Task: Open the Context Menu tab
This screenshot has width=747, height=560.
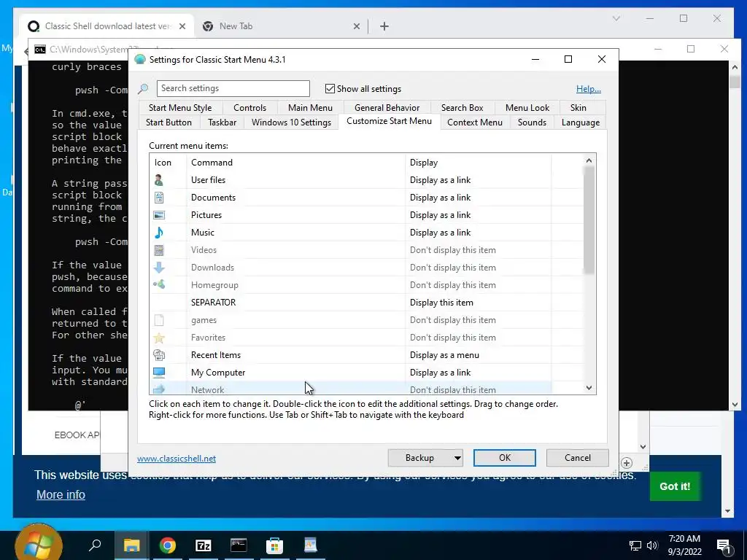Action: coord(474,122)
